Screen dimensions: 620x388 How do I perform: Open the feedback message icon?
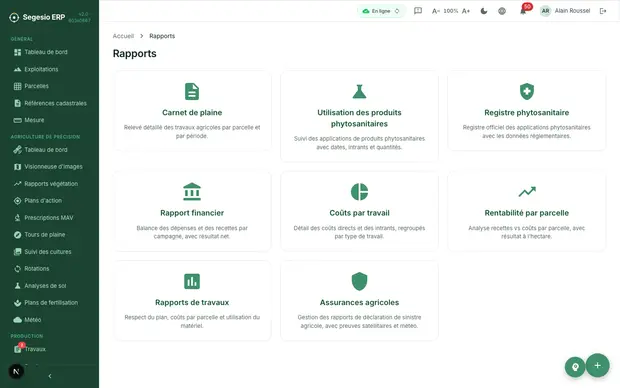coord(418,11)
